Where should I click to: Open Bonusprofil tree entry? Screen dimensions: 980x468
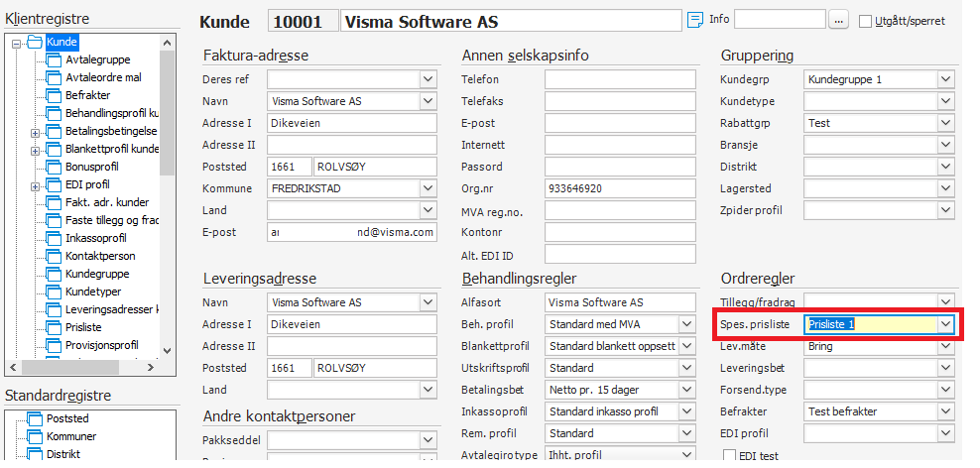[x=92, y=167]
